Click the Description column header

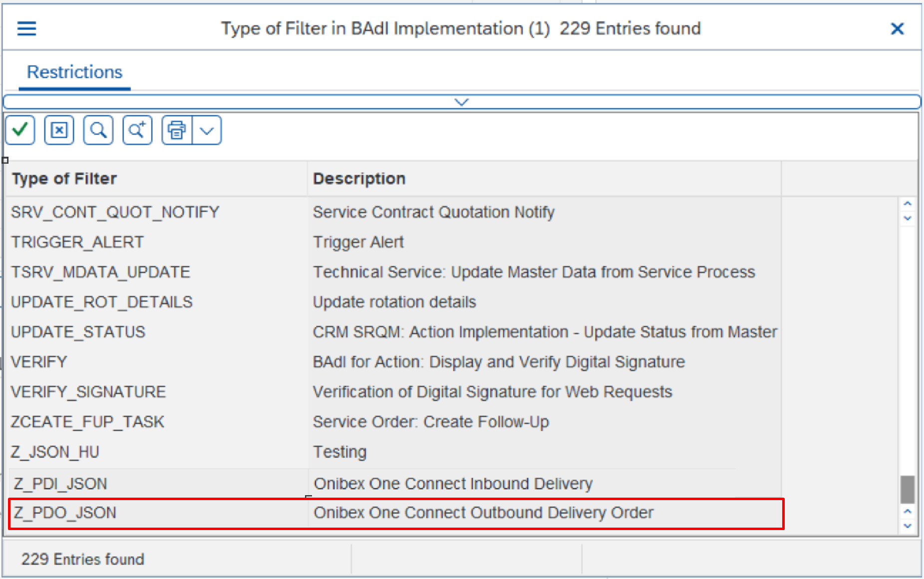click(359, 179)
